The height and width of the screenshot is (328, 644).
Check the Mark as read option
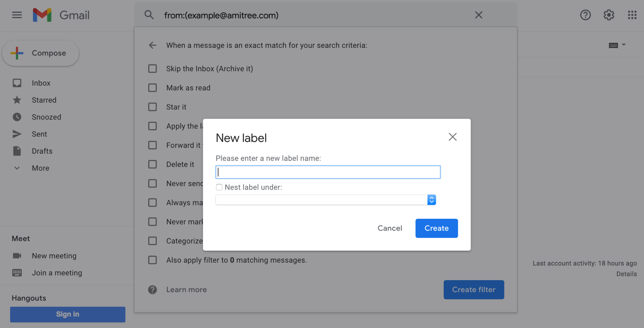(153, 88)
